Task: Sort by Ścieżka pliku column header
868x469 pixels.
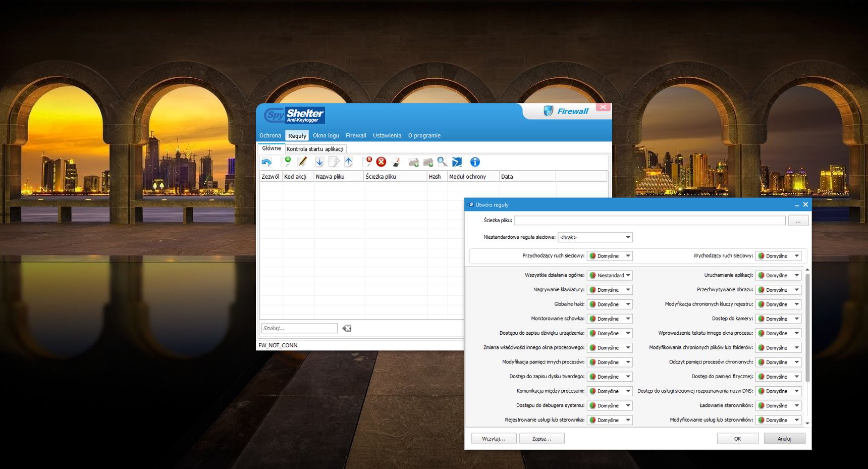Action: click(x=395, y=177)
